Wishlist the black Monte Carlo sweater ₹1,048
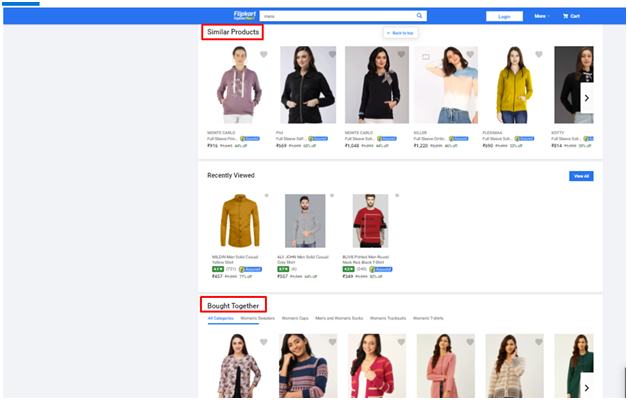 click(401, 54)
